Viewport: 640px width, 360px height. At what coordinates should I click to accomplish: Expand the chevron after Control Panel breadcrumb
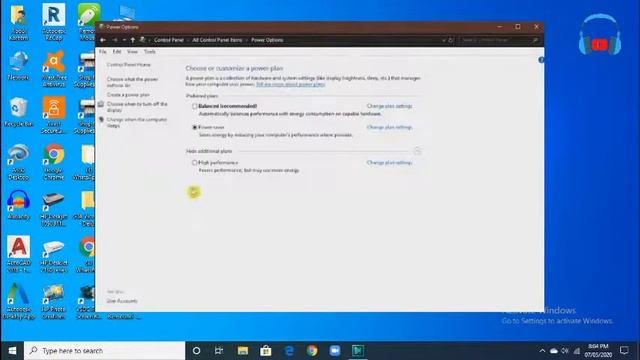[188, 40]
